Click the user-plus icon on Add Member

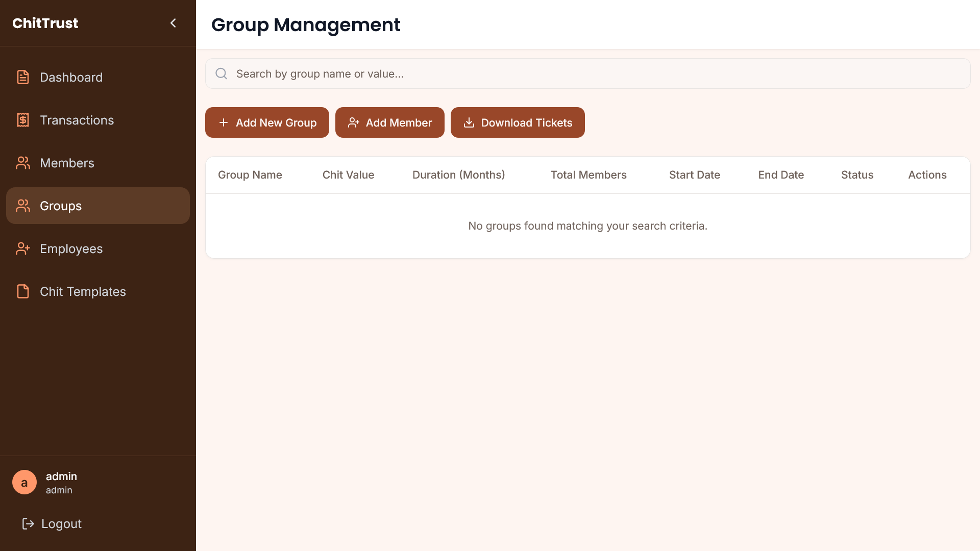[x=354, y=122]
